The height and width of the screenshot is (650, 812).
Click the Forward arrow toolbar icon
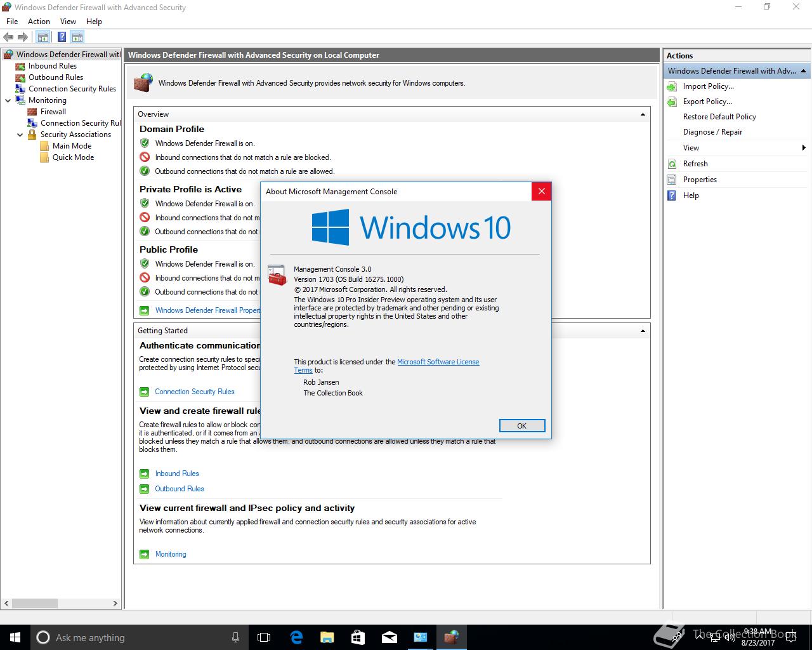click(x=23, y=37)
